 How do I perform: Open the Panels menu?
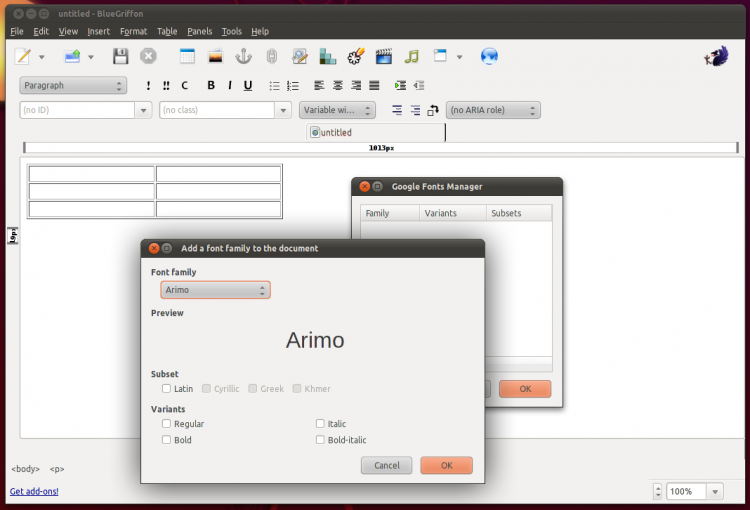pyautogui.click(x=199, y=32)
